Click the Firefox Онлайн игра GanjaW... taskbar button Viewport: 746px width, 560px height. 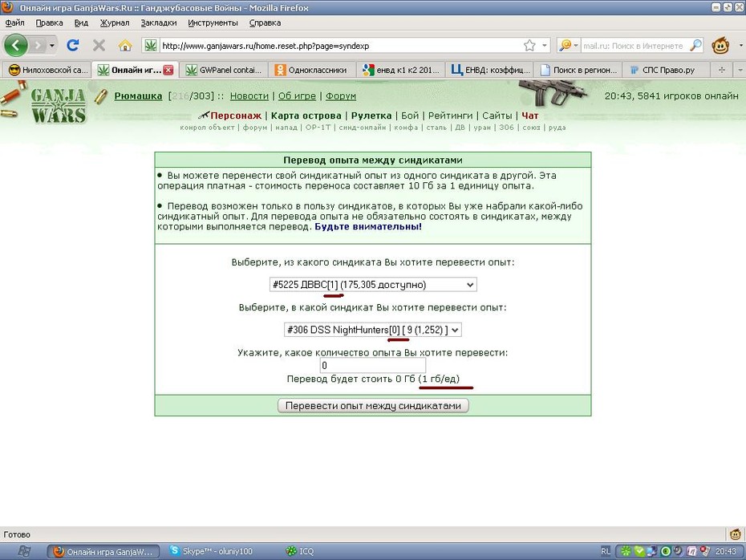pos(103,551)
